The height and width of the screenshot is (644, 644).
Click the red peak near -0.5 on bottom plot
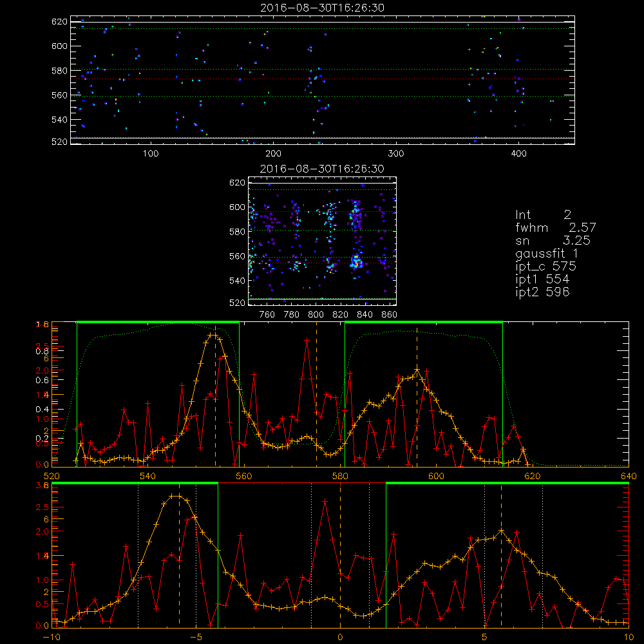click(325, 500)
